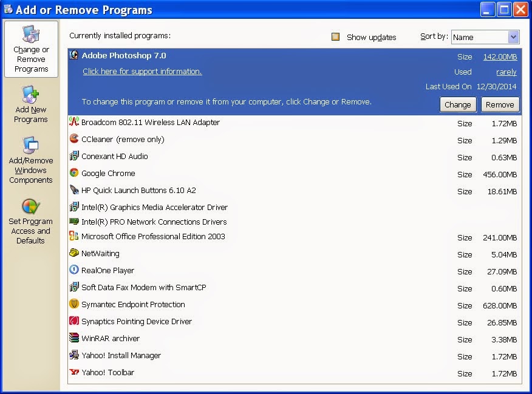532x394 pixels.
Task: Select the Conexant HD Audio entry text
Action: (115, 156)
